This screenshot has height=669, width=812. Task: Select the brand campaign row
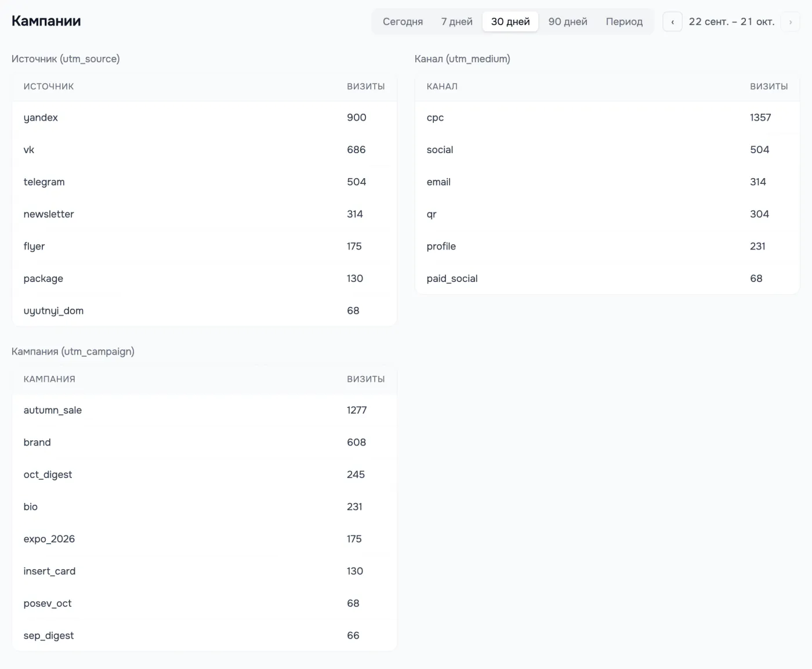click(x=204, y=442)
